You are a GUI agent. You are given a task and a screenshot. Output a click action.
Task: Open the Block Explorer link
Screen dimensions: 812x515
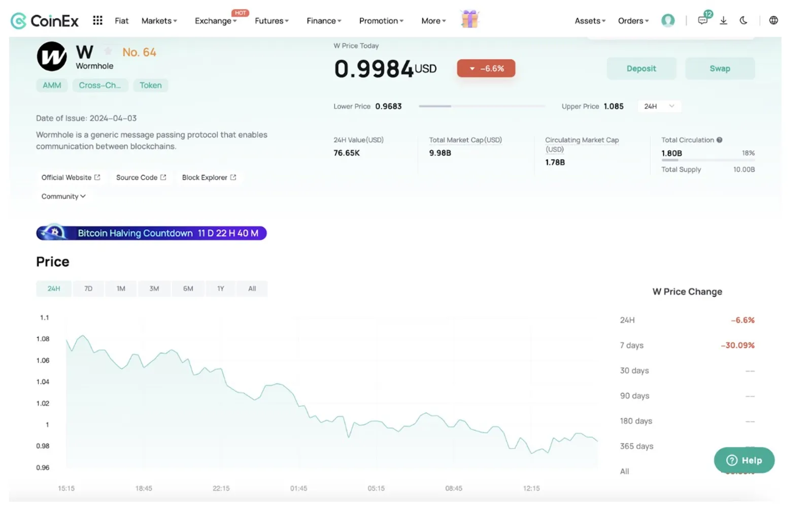(x=209, y=178)
